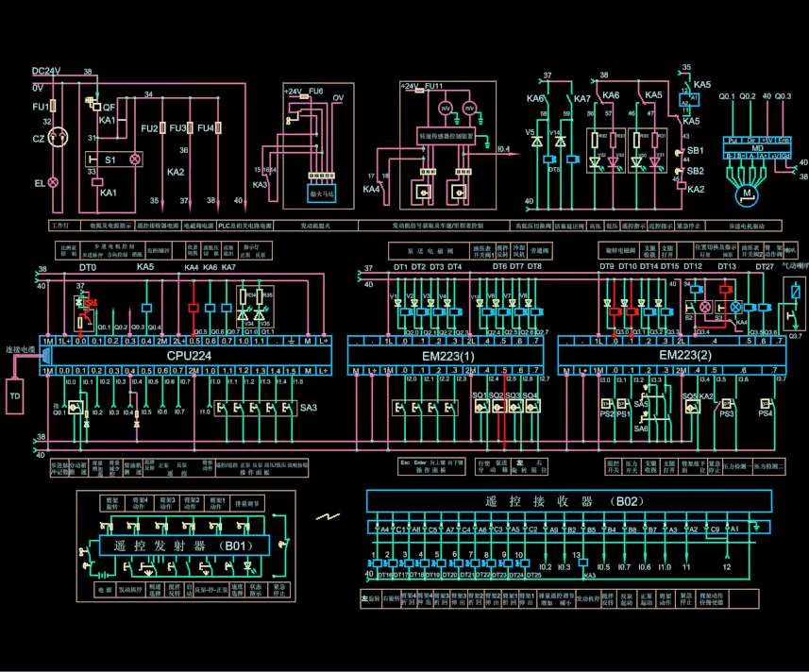Select the EM223(1) module label
This screenshot has width=809, height=672.
pyautogui.click(x=447, y=356)
